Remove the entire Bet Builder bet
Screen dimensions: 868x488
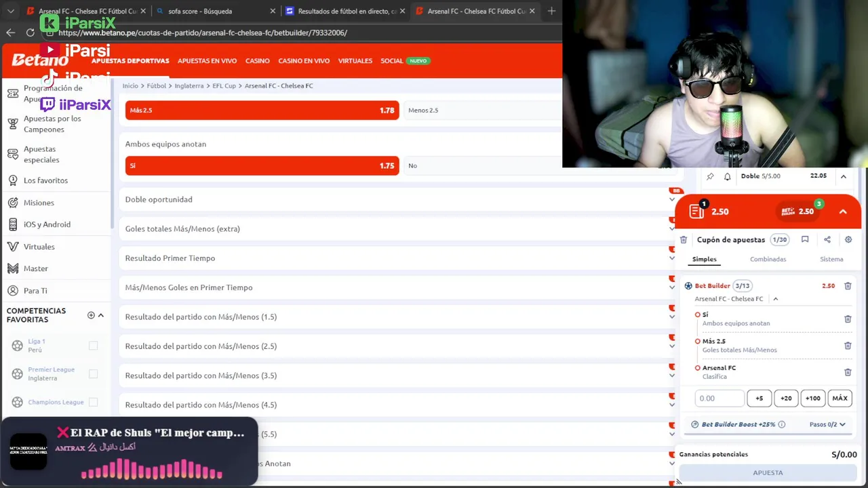pyautogui.click(x=848, y=286)
